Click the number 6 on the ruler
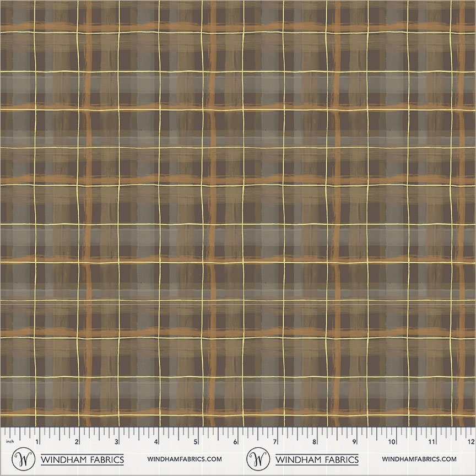 coord(236,442)
